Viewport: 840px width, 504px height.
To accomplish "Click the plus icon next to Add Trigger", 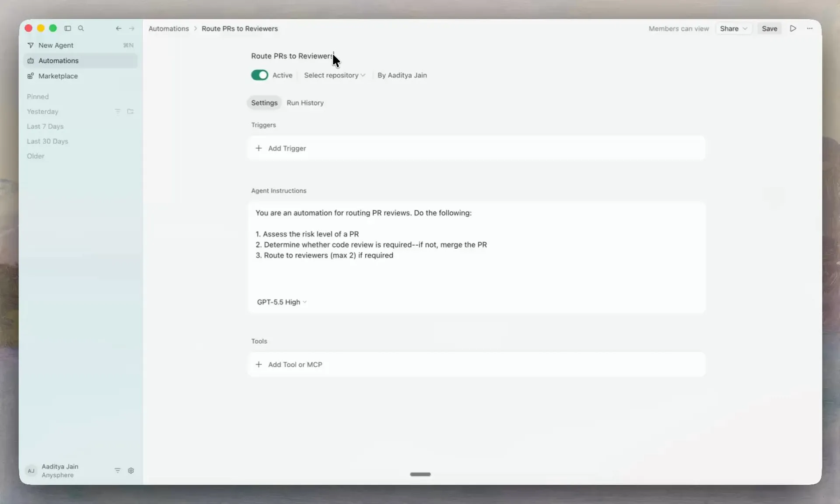I will [259, 148].
